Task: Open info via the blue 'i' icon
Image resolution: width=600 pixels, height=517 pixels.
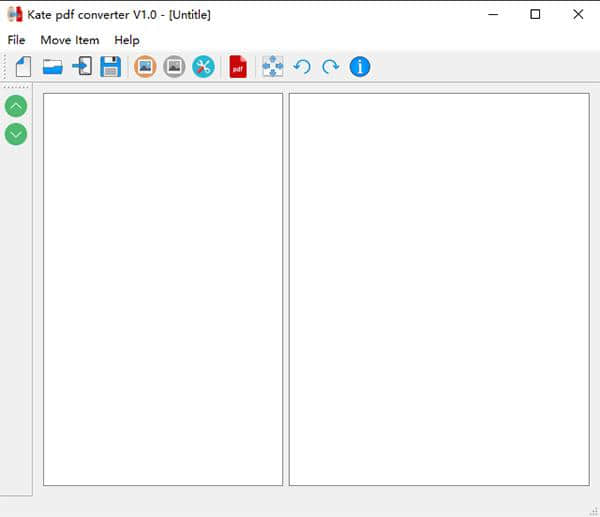Action: click(360, 67)
